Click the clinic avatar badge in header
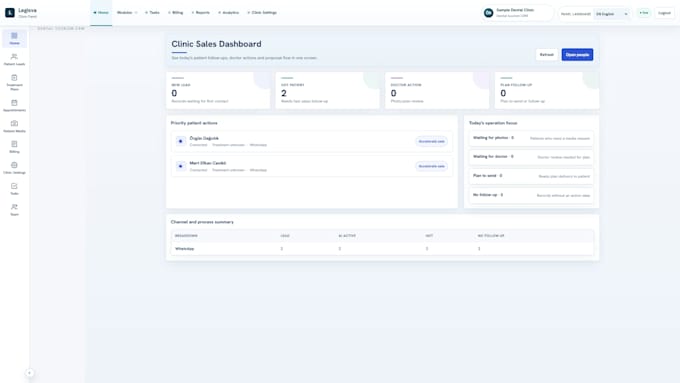The image size is (680, 383). (x=489, y=13)
